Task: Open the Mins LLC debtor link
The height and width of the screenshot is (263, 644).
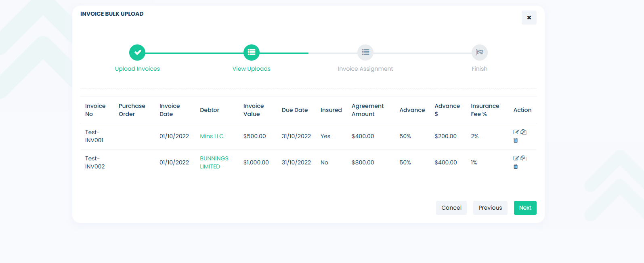Action: tap(212, 136)
